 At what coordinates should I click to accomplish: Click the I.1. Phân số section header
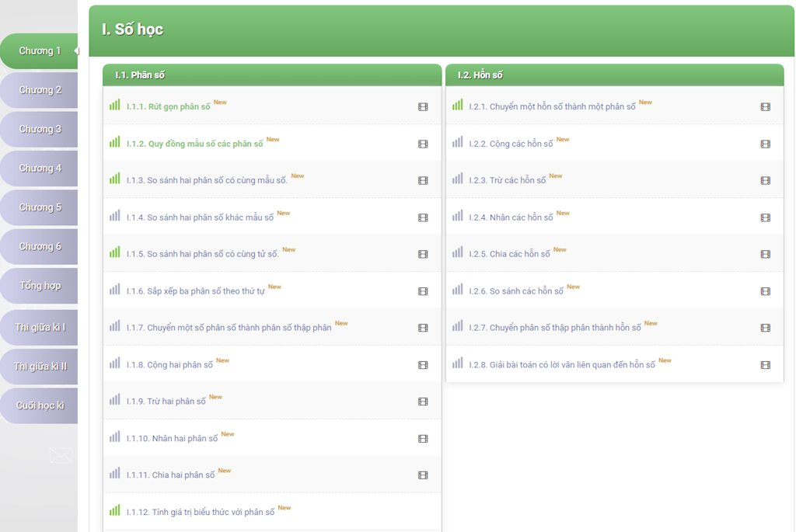[x=140, y=75]
